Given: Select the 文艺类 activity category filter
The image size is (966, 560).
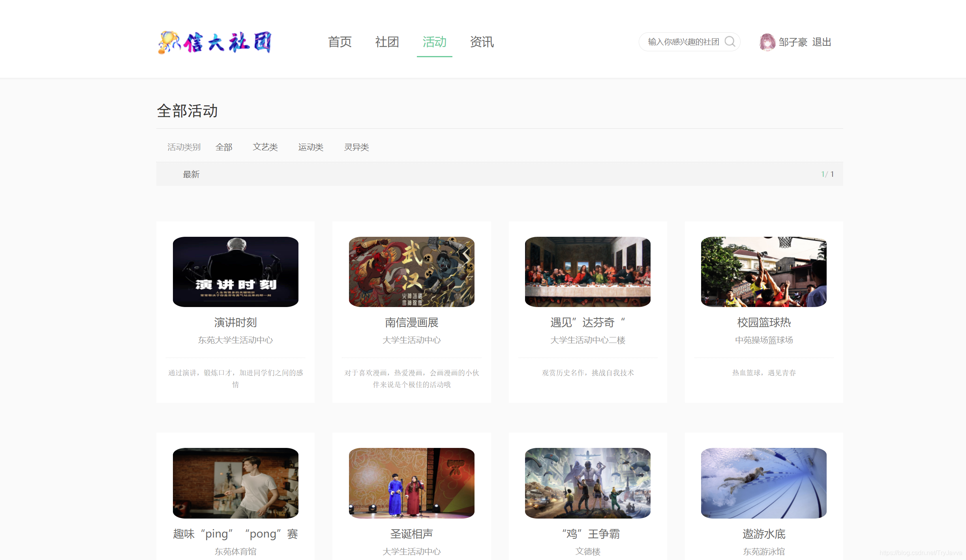Looking at the screenshot, I should [265, 147].
